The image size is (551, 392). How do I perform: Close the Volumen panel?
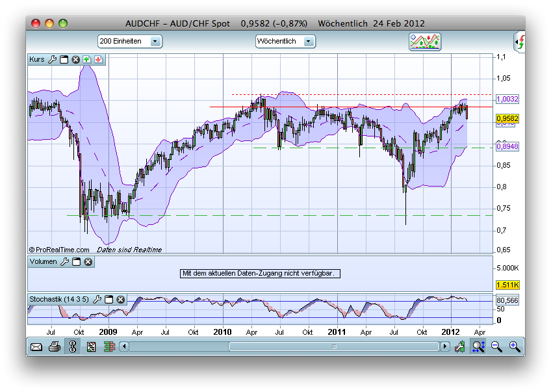(x=88, y=261)
